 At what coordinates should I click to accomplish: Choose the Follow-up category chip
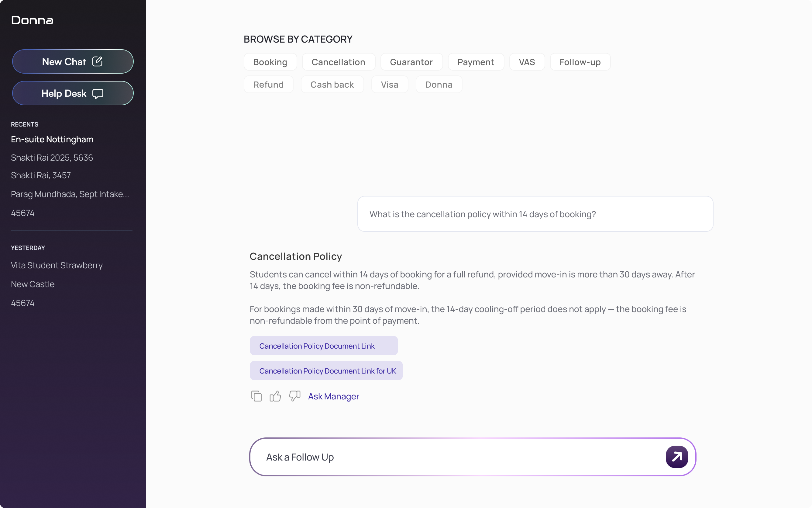(x=580, y=62)
